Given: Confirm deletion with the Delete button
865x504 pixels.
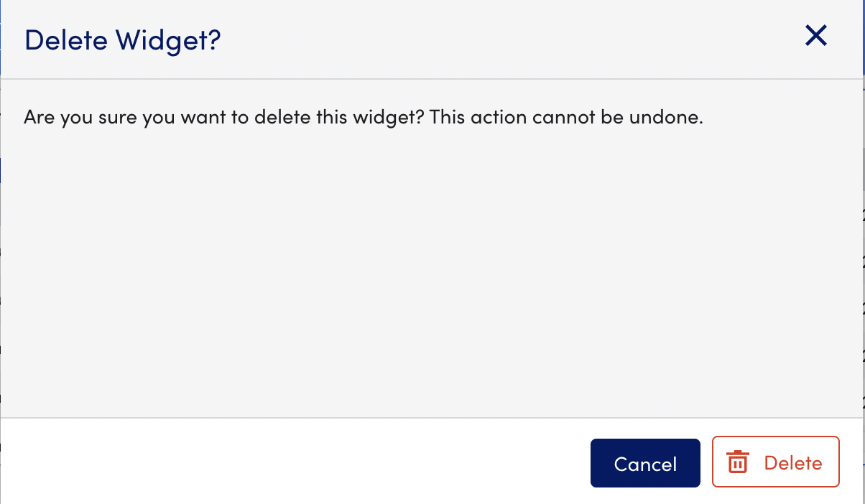Looking at the screenshot, I should pyautogui.click(x=775, y=462).
